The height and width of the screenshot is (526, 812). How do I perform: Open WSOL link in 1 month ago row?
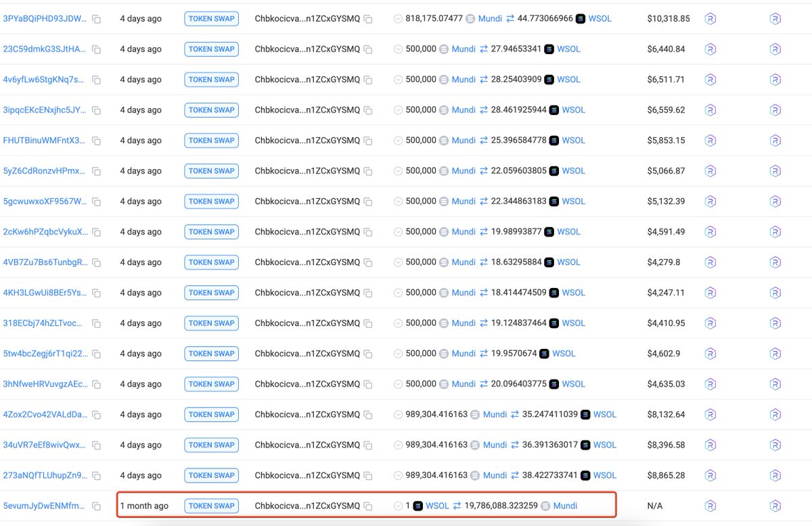[x=437, y=506]
